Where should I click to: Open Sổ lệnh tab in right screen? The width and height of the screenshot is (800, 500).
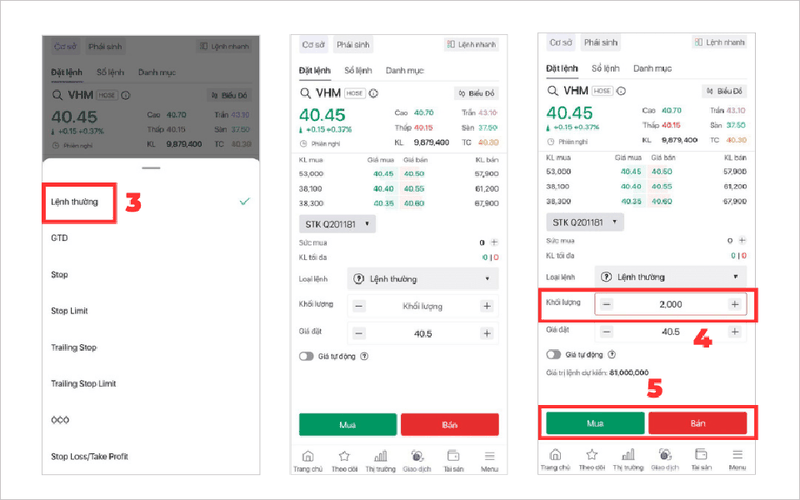click(x=606, y=68)
